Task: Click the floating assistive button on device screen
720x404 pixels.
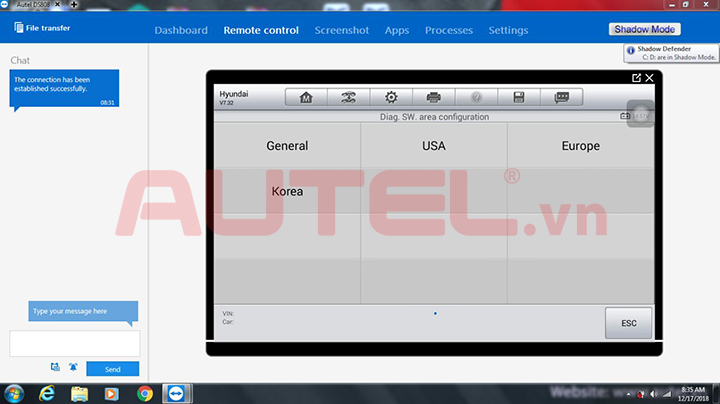Action: pos(641,114)
